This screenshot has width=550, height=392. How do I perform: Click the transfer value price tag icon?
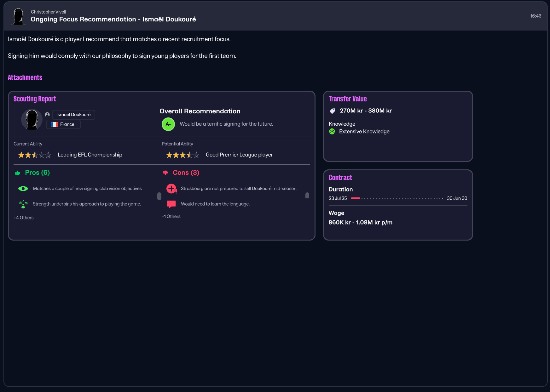click(x=332, y=111)
